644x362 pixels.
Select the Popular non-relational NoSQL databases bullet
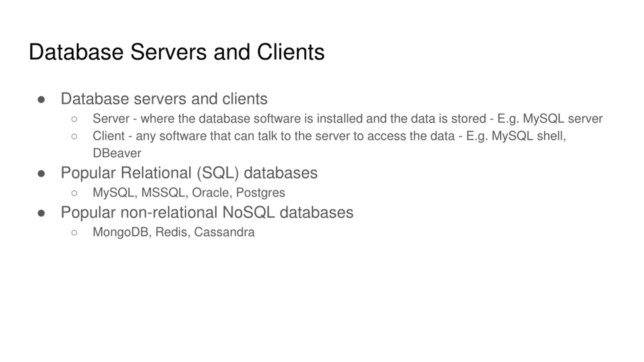207,212
